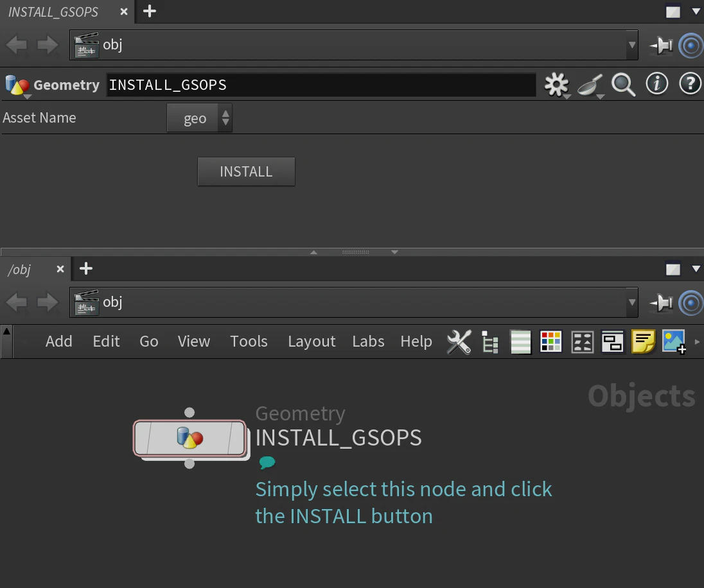The height and width of the screenshot is (588, 704).
Task: Go back in the network pane
Action: coord(17,302)
